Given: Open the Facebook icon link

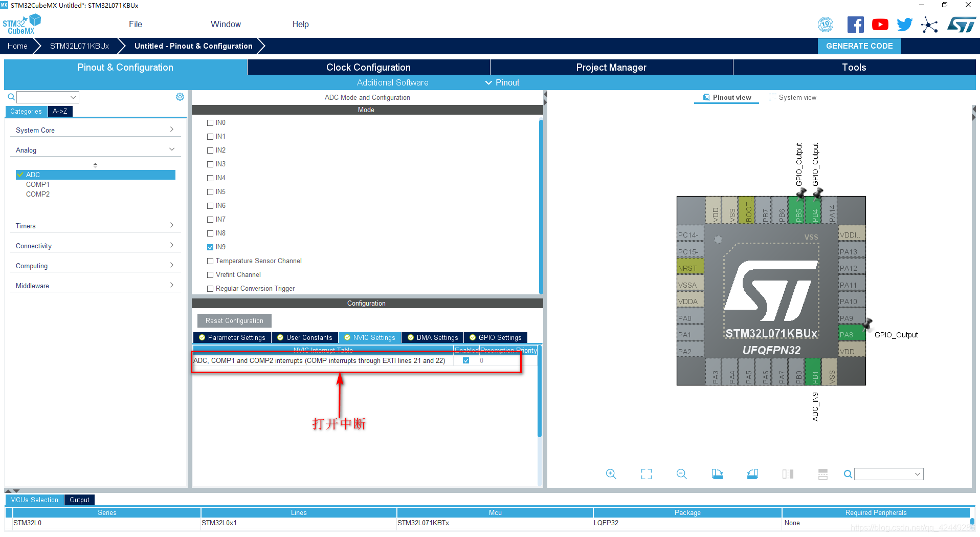Looking at the screenshot, I should (x=855, y=25).
